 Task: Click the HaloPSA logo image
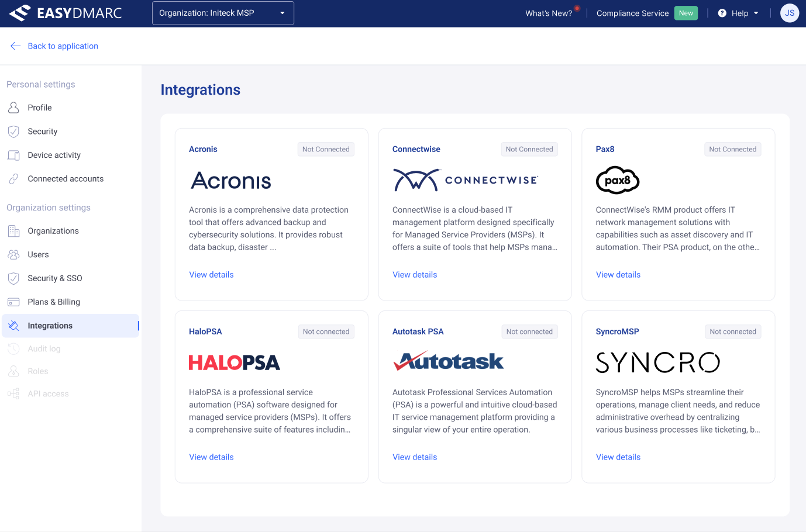click(235, 362)
